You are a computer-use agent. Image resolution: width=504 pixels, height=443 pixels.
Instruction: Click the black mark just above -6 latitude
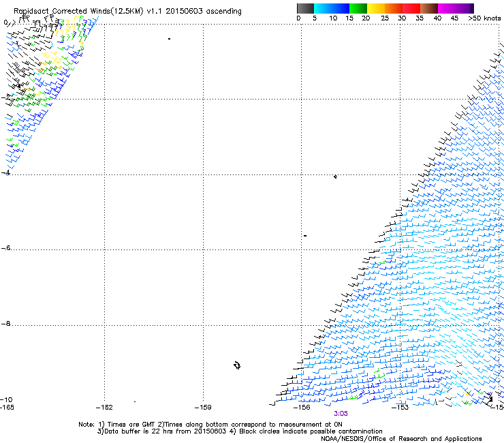click(305, 236)
